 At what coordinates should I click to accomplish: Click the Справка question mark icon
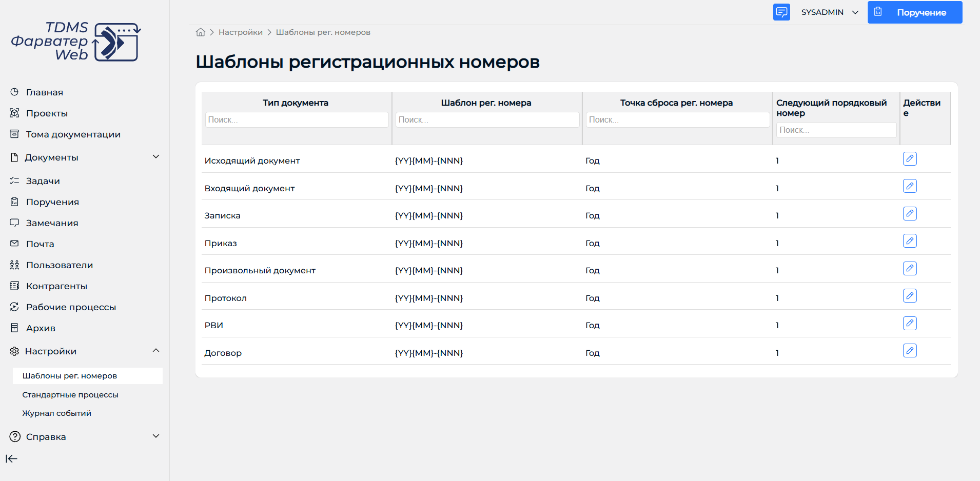point(15,437)
